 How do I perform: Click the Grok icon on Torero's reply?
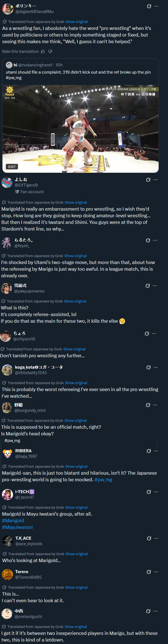point(149,572)
